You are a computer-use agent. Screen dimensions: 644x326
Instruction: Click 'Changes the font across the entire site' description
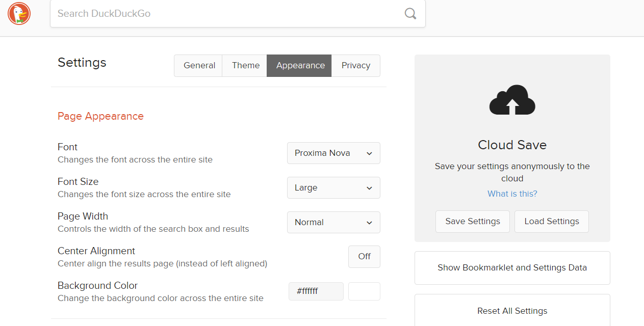point(135,160)
